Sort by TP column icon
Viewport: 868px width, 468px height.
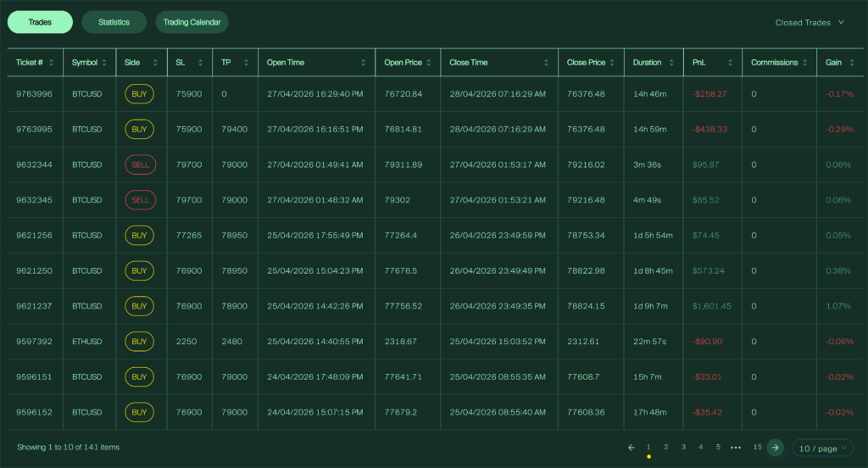[x=247, y=63]
